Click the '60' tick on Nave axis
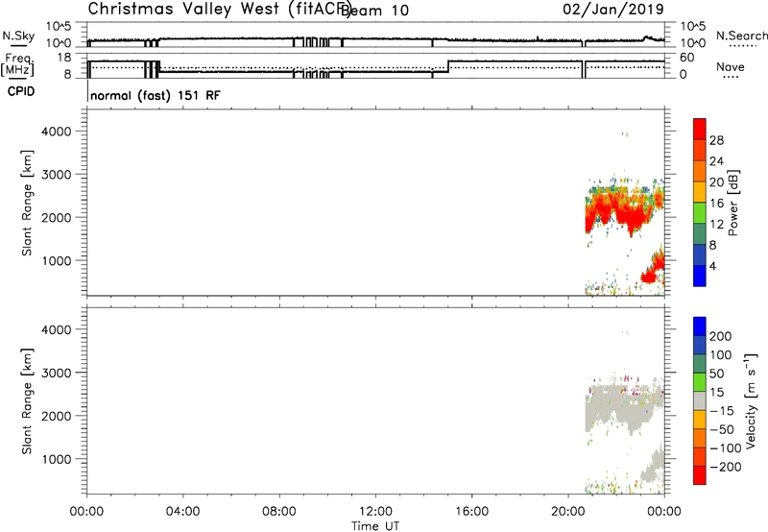The width and height of the screenshot is (768, 532). tap(687, 58)
